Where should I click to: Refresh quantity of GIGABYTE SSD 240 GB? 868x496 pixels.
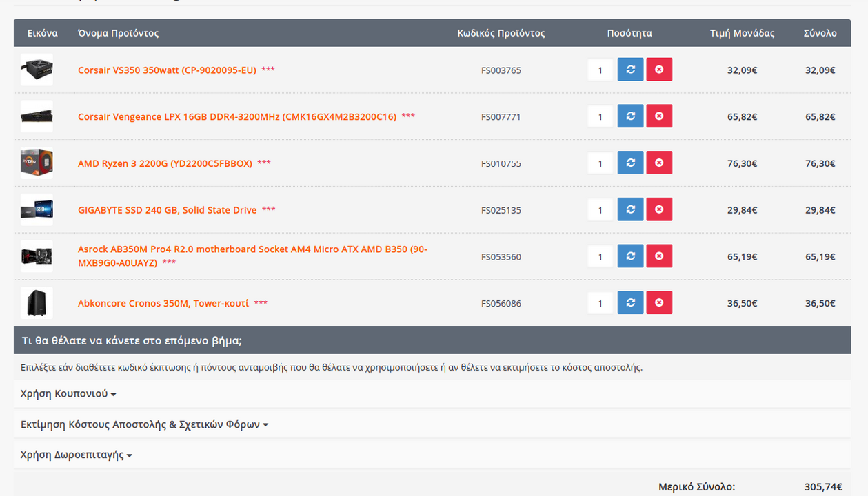coord(630,209)
